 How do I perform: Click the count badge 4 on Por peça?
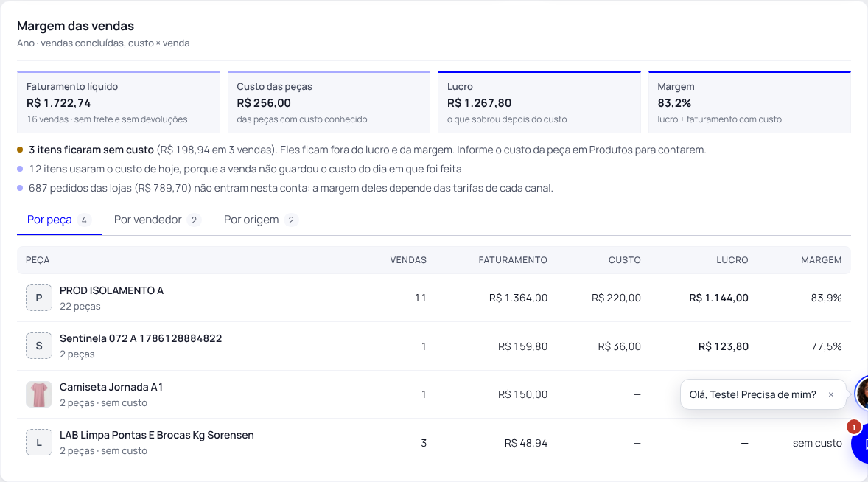click(x=84, y=220)
